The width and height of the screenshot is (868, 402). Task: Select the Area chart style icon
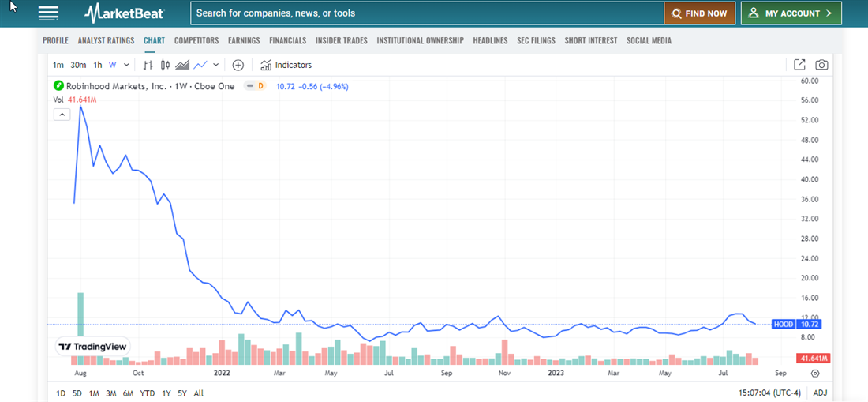pos(182,65)
